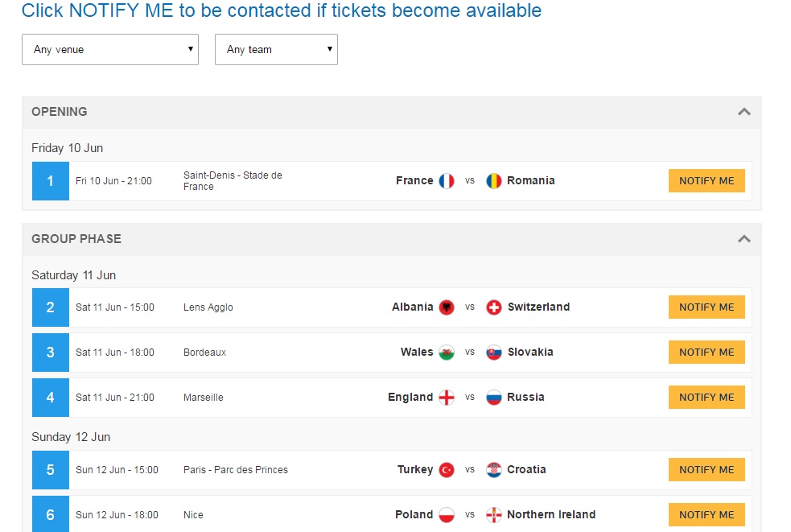The image size is (791, 532).
Task: Click the Northern Ireland flag icon
Action: (494, 515)
